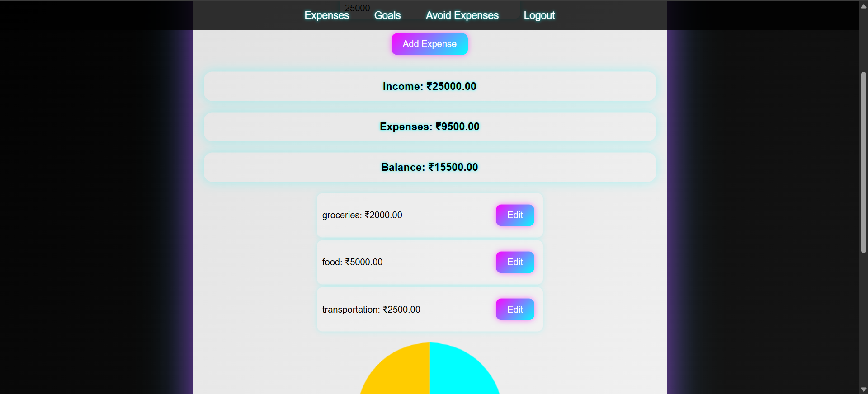Screen dimensions: 868x394
Task: Open the Expenses nav link
Action: 326,15
